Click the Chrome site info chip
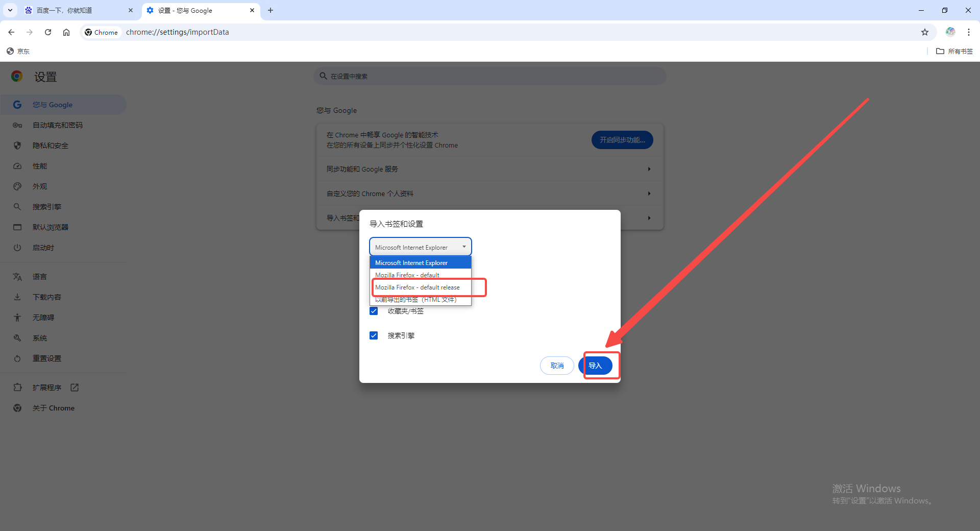The image size is (980, 531). tap(102, 32)
